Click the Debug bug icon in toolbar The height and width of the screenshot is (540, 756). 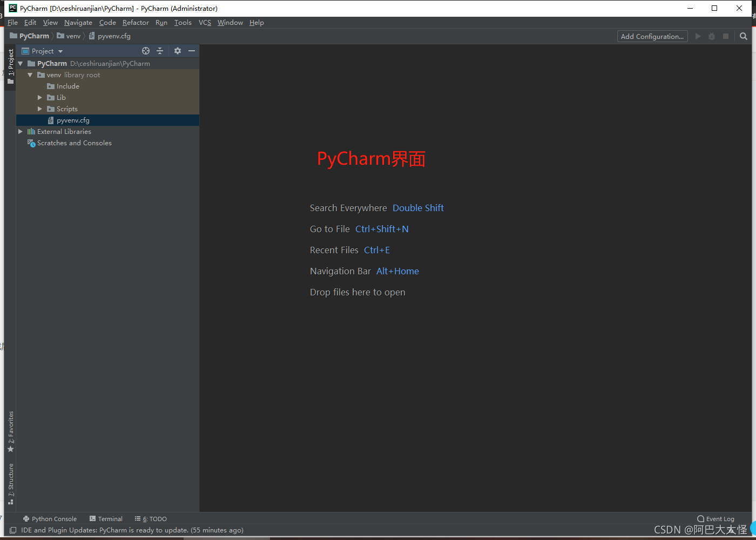coord(712,36)
